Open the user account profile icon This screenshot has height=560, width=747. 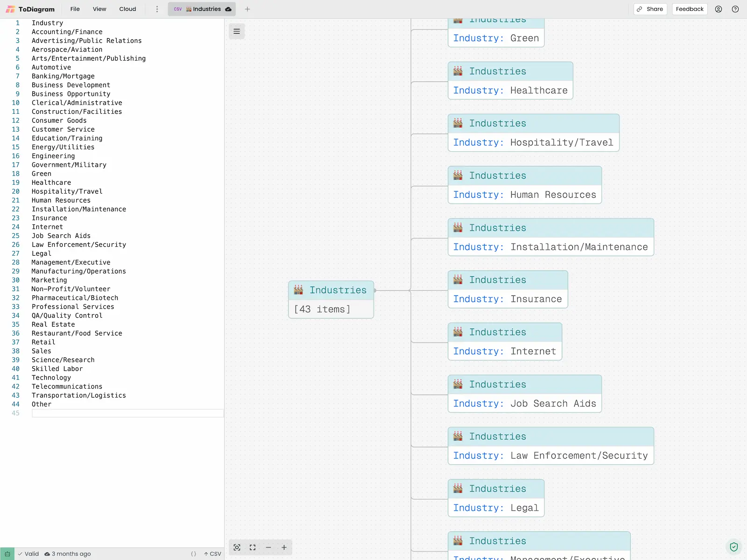[719, 9]
